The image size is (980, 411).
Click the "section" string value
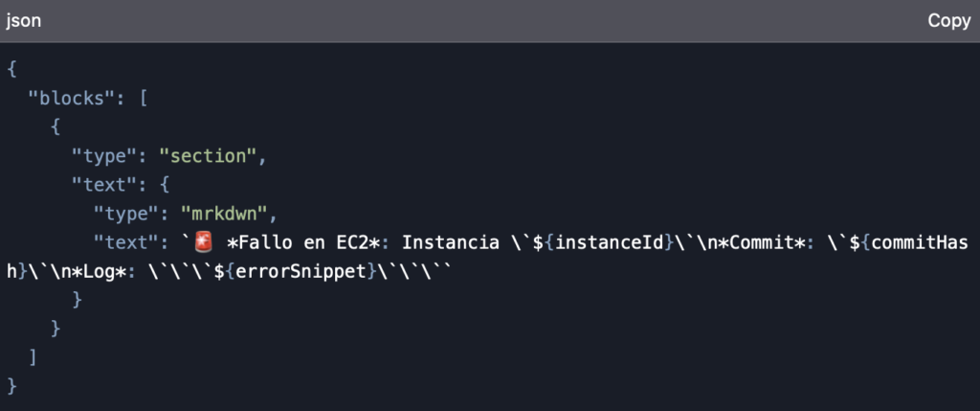[x=208, y=156]
